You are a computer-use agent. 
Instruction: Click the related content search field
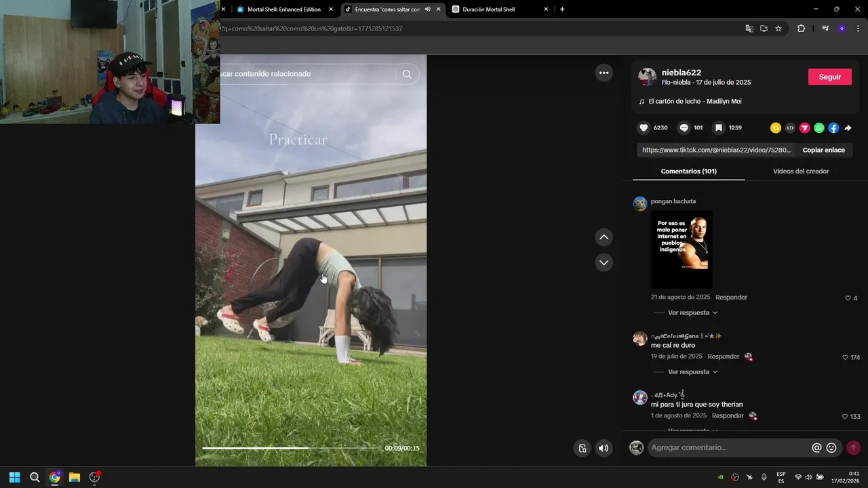[309, 74]
